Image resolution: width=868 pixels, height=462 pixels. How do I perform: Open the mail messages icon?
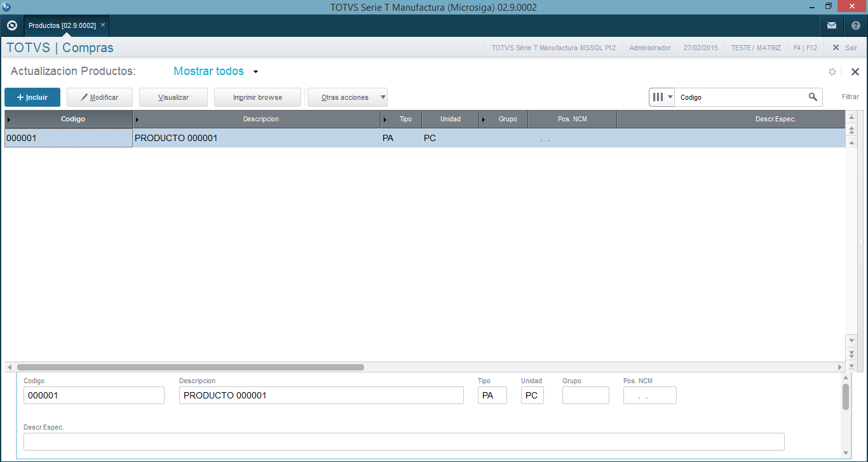point(831,25)
